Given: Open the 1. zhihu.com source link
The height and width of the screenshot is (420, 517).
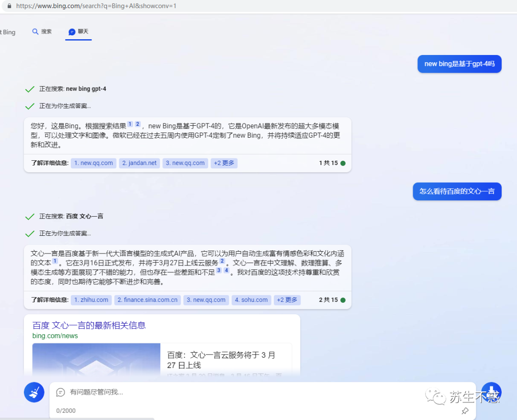Looking at the screenshot, I should coord(91,300).
